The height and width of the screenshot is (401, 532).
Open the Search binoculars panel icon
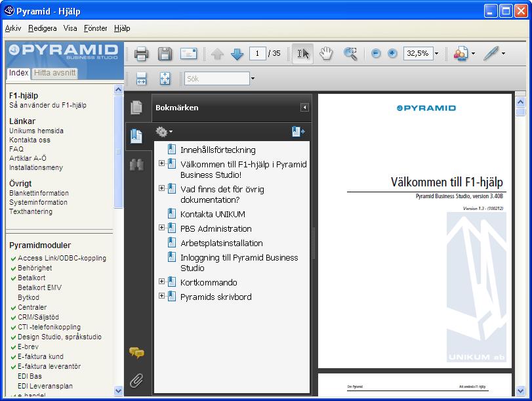[x=136, y=165]
